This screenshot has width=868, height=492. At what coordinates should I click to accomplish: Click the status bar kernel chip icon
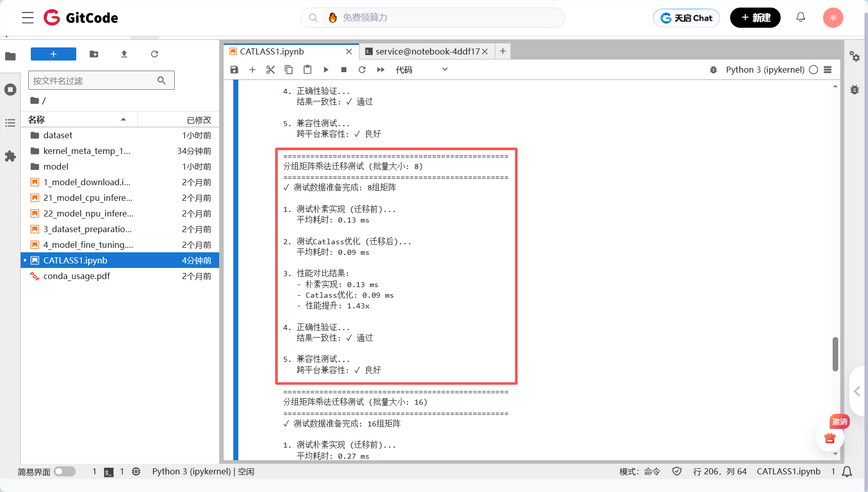[136, 471]
